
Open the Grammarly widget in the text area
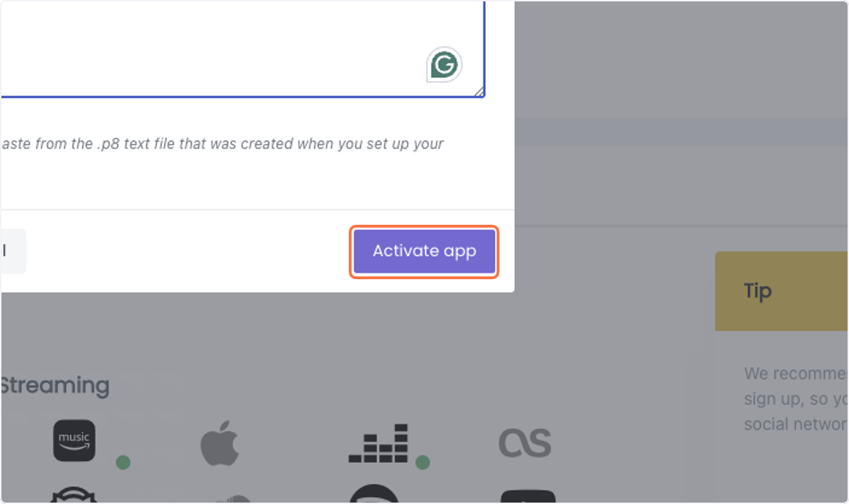444,65
